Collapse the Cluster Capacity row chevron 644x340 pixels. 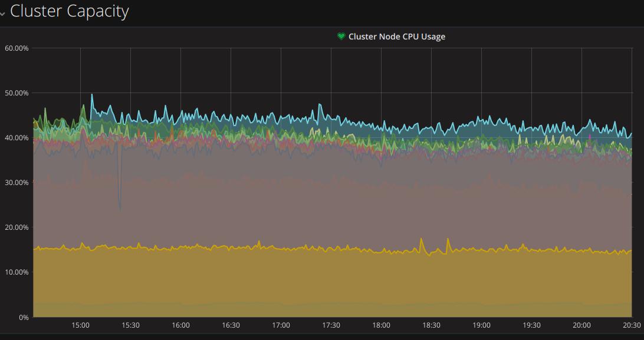pos(2,13)
